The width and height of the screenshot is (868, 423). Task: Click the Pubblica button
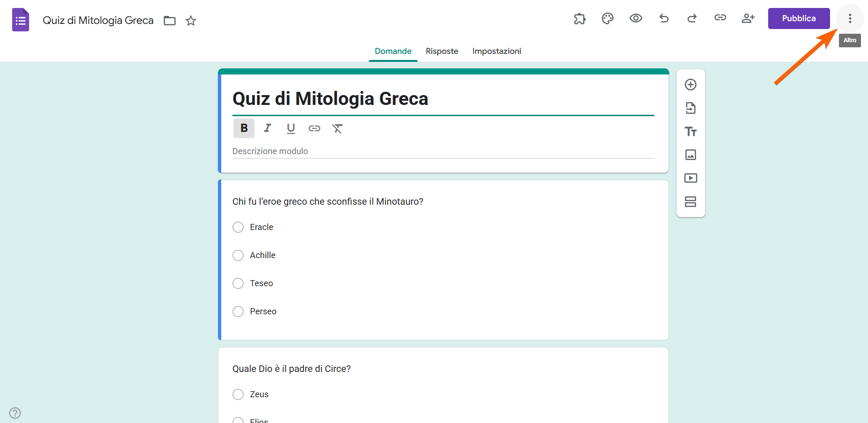(x=799, y=19)
